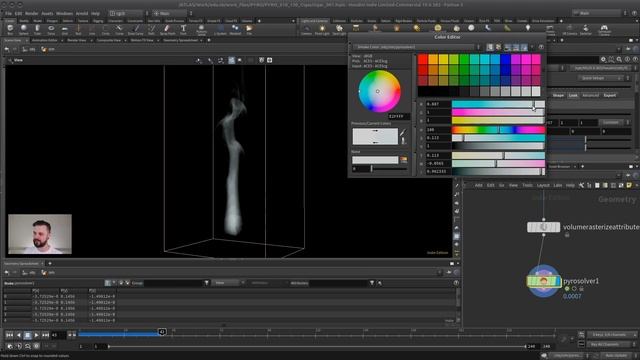Click the Box shelf tool icon
Viewport: 640px width, 360px height.
(x=10, y=29)
